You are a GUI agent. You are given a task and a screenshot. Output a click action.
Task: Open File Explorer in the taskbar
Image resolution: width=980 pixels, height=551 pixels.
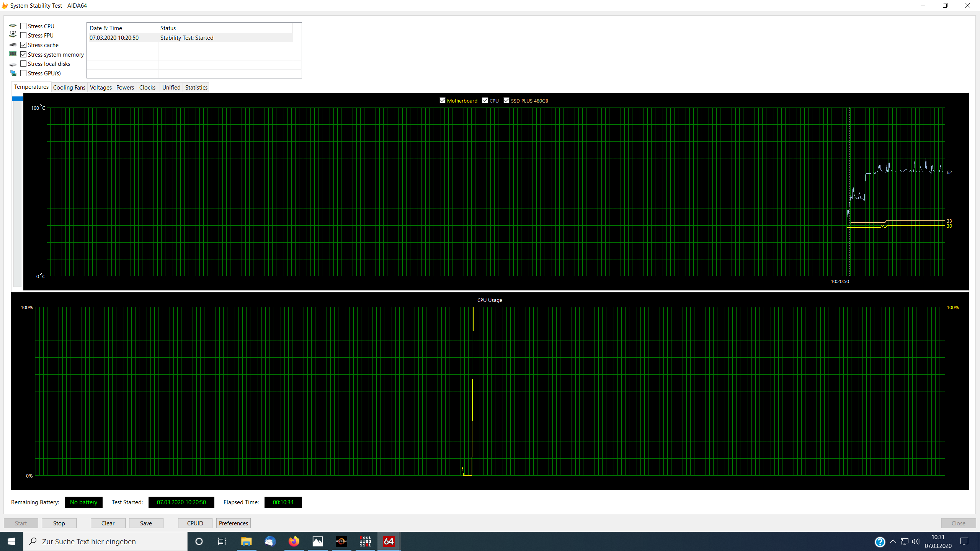pyautogui.click(x=246, y=541)
